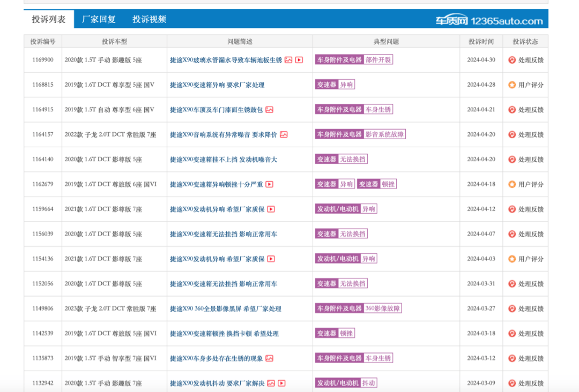Viewport: 579px width, 392px height.
Task: Click the 投诉编号 column header
Action: (43, 42)
